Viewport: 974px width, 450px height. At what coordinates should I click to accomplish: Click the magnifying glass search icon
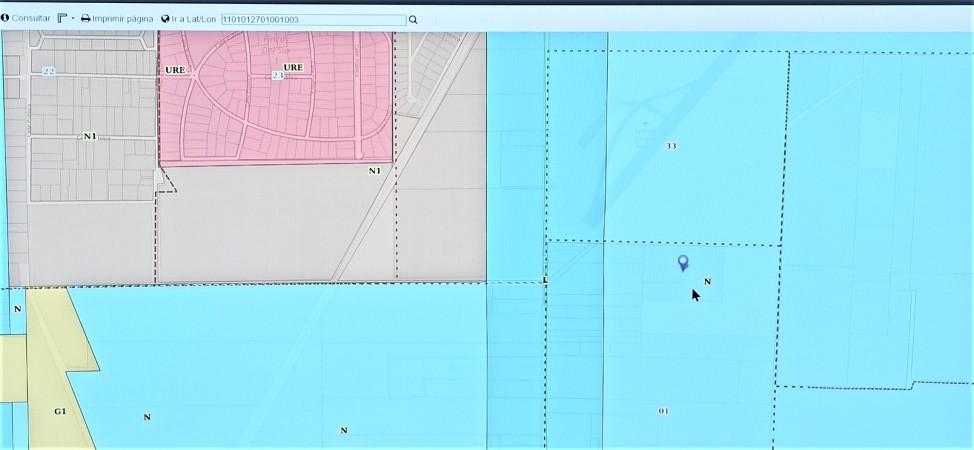413,19
